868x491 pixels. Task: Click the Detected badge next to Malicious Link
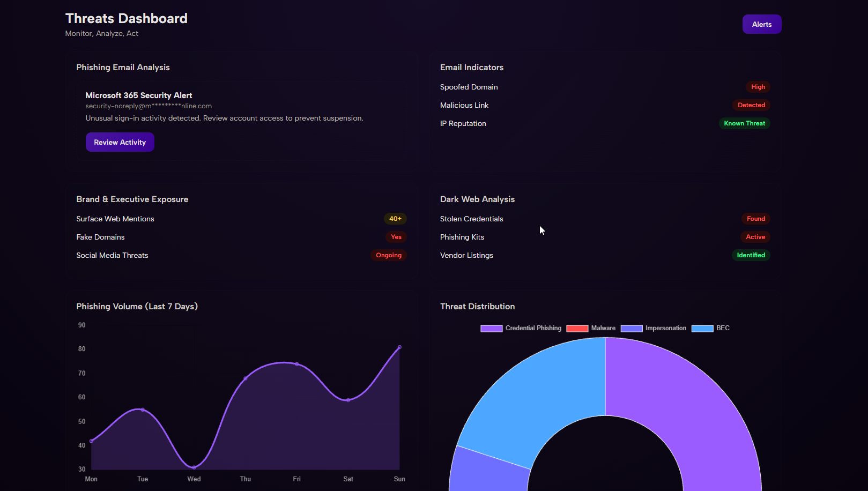coord(752,105)
